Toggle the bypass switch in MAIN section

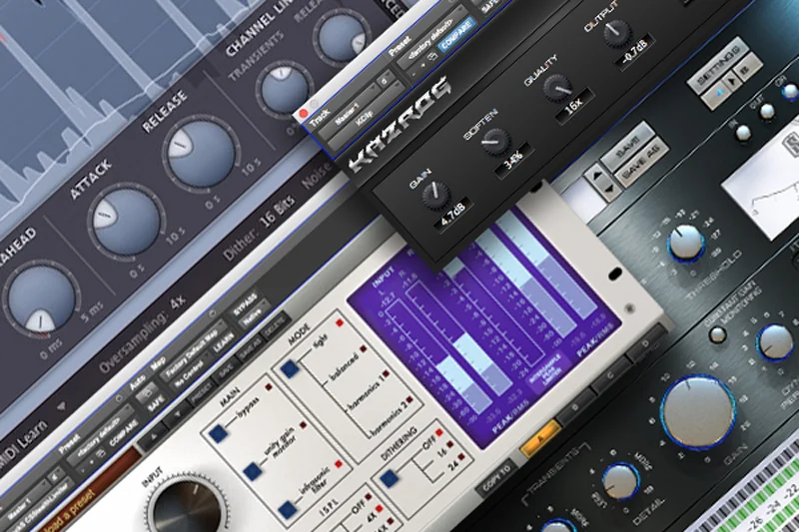pos(219,434)
